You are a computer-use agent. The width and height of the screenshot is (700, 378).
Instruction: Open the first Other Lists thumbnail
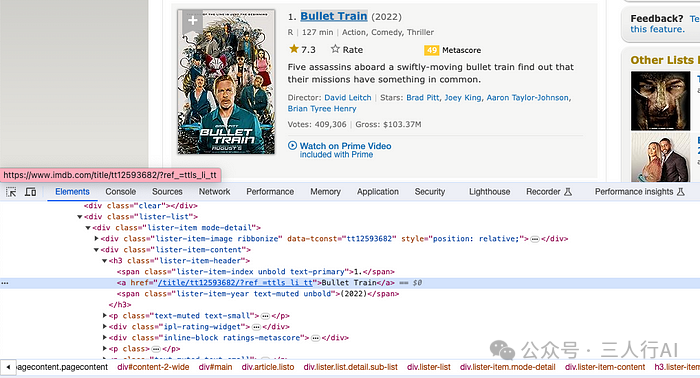tap(660, 100)
